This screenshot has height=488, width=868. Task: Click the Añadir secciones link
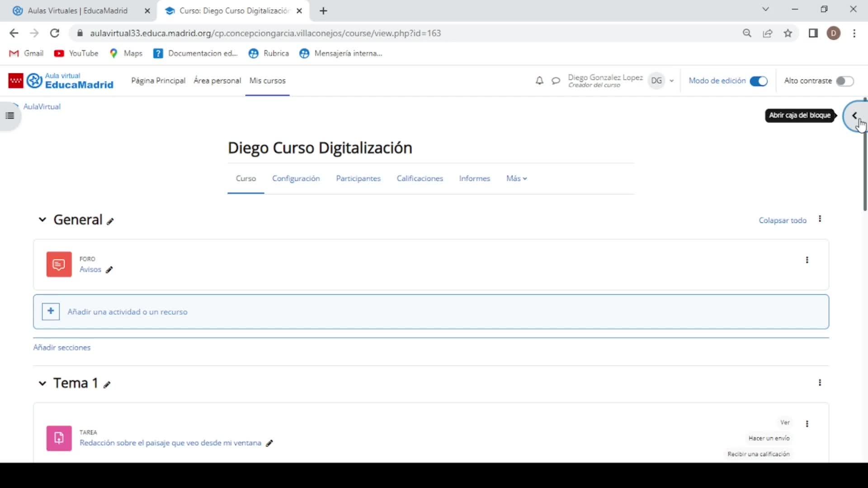point(62,347)
